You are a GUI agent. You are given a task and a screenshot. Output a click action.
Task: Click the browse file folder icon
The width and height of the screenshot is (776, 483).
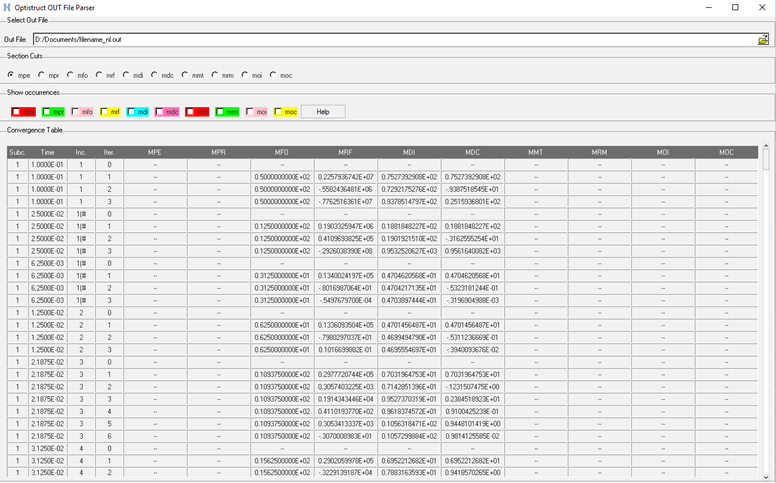coord(763,40)
